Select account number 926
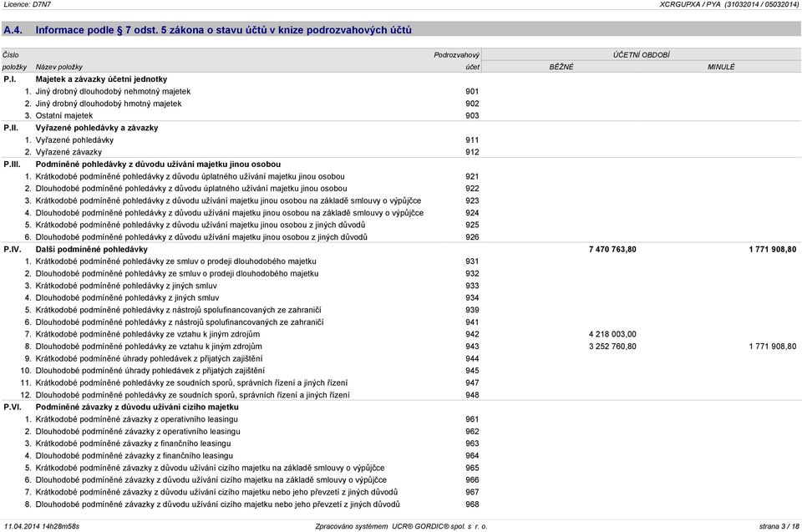The image size is (802, 532). [472, 237]
